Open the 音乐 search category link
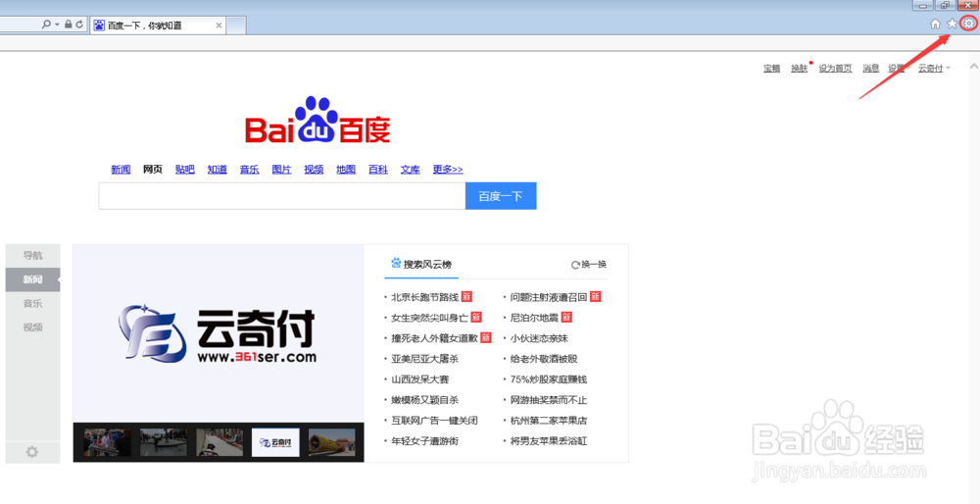Viewport: 980px width, 504px height. click(x=249, y=170)
